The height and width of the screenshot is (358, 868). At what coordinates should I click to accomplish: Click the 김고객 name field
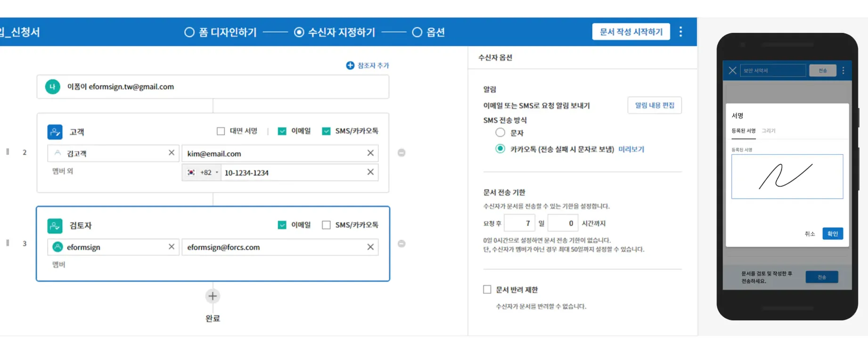(x=113, y=153)
